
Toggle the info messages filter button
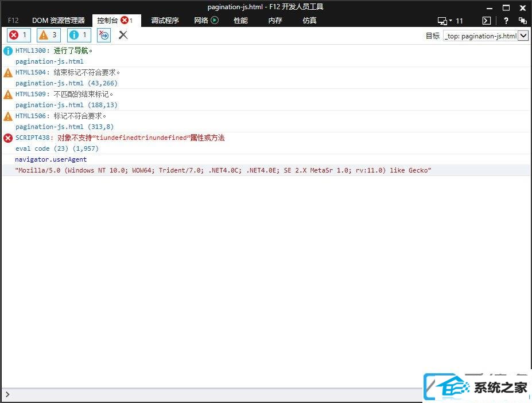[x=79, y=35]
